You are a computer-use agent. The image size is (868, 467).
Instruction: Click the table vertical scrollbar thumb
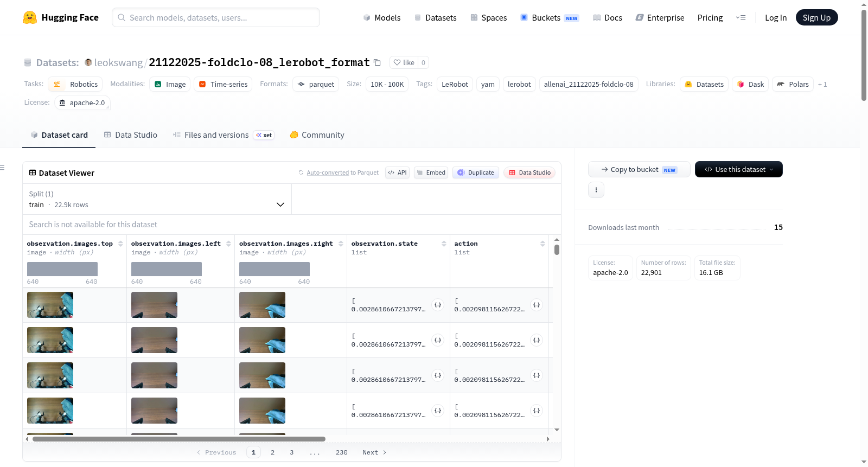[557, 250]
